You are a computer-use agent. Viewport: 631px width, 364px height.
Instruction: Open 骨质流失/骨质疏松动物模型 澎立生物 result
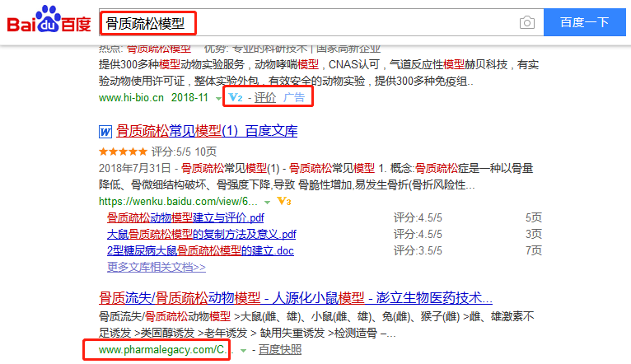coord(296,298)
